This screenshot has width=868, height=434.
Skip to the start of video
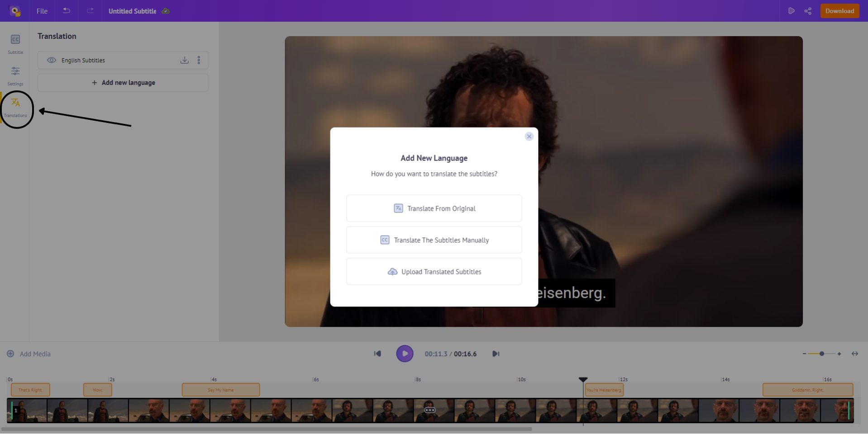pyautogui.click(x=377, y=354)
